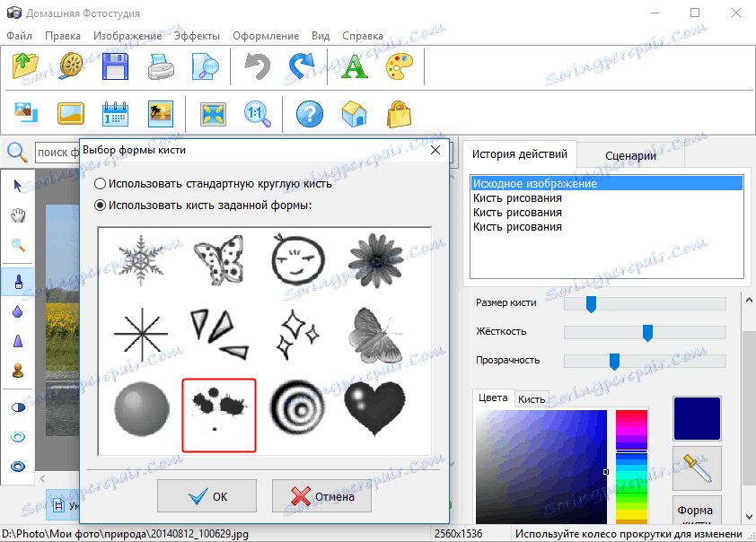Viewport: 756px width, 542px height.
Task: Choose the heart brush shape
Action: [375, 408]
